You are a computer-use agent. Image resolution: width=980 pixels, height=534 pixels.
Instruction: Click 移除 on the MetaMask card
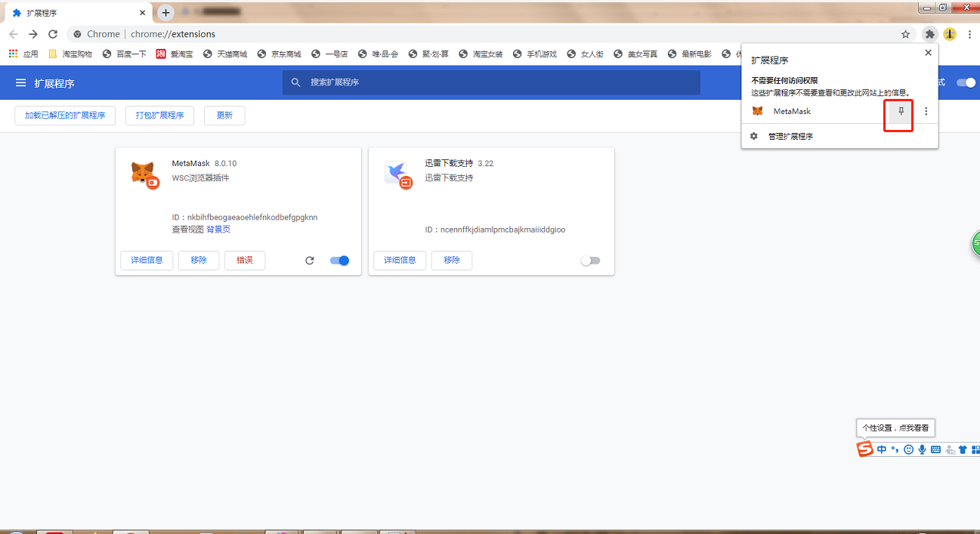(199, 261)
